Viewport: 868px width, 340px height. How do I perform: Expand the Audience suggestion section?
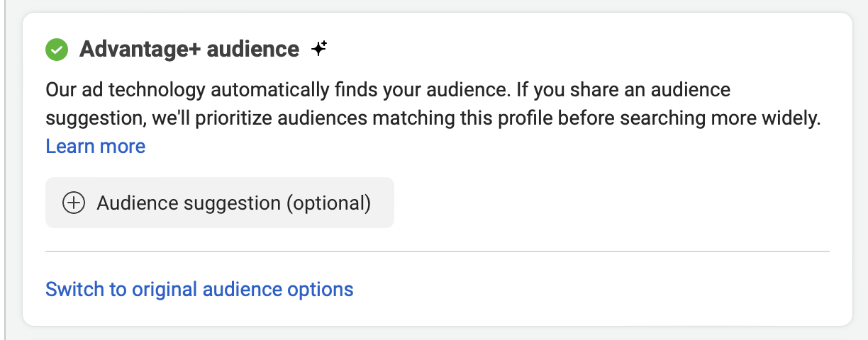click(x=220, y=203)
